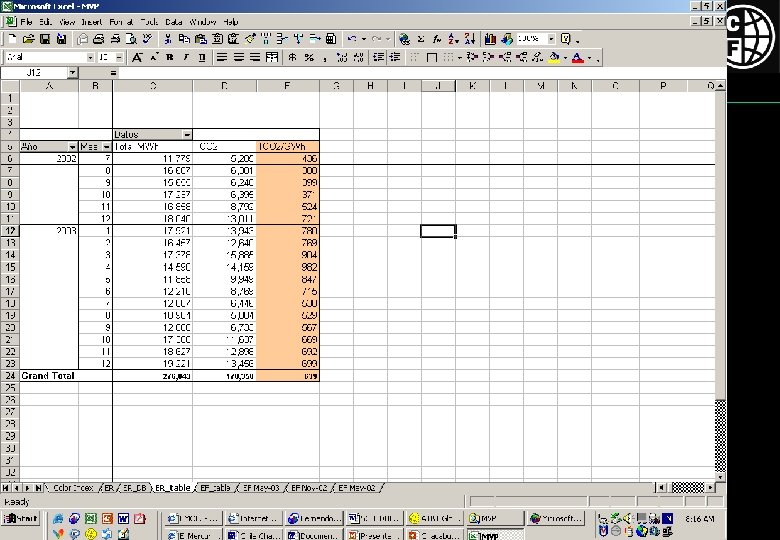Click the Edit Formula equals button

(x=113, y=73)
